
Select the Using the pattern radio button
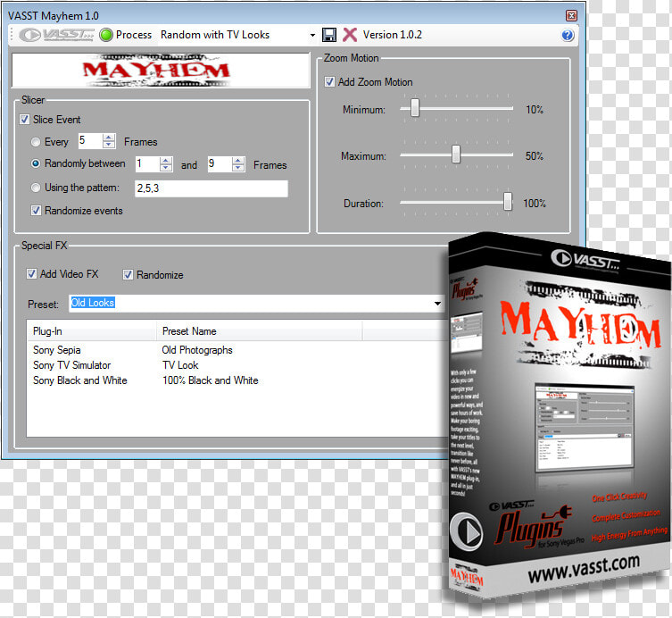36,188
